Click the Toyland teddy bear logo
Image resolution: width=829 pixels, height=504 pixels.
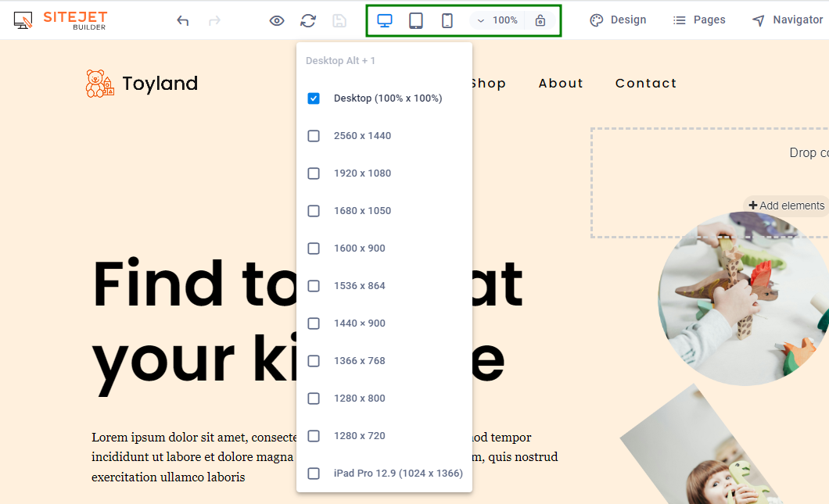[x=100, y=84]
